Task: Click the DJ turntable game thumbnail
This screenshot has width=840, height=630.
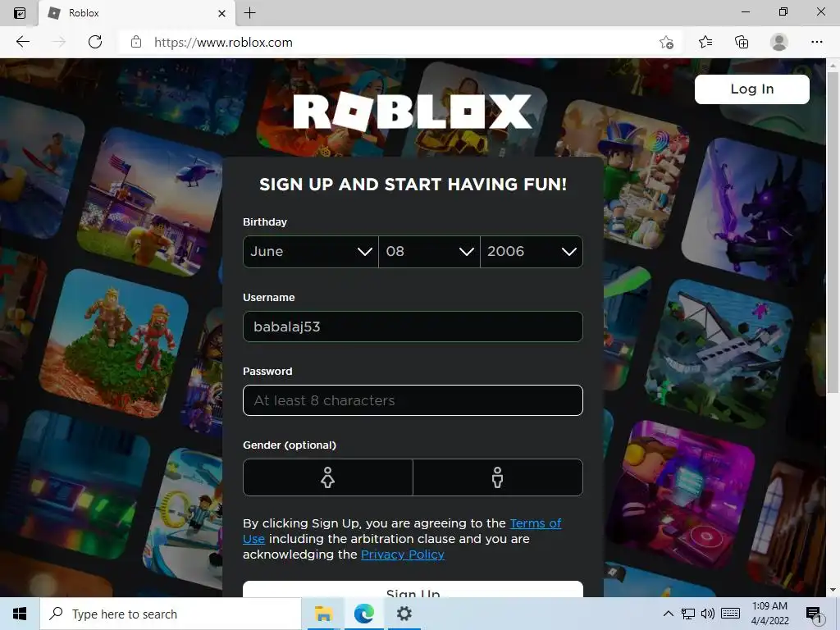Action: point(682,495)
